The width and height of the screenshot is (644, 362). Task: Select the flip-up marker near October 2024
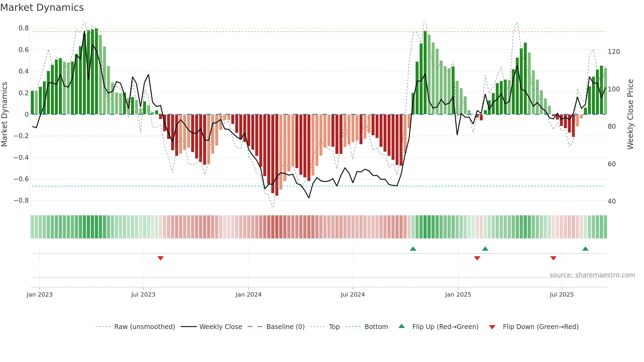click(x=413, y=249)
